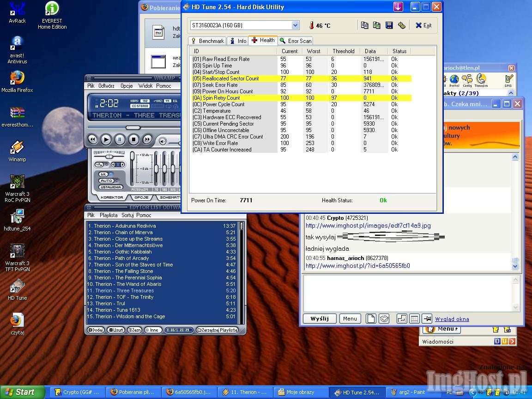Click the playlist Dodaj (add) button

coord(96,330)
